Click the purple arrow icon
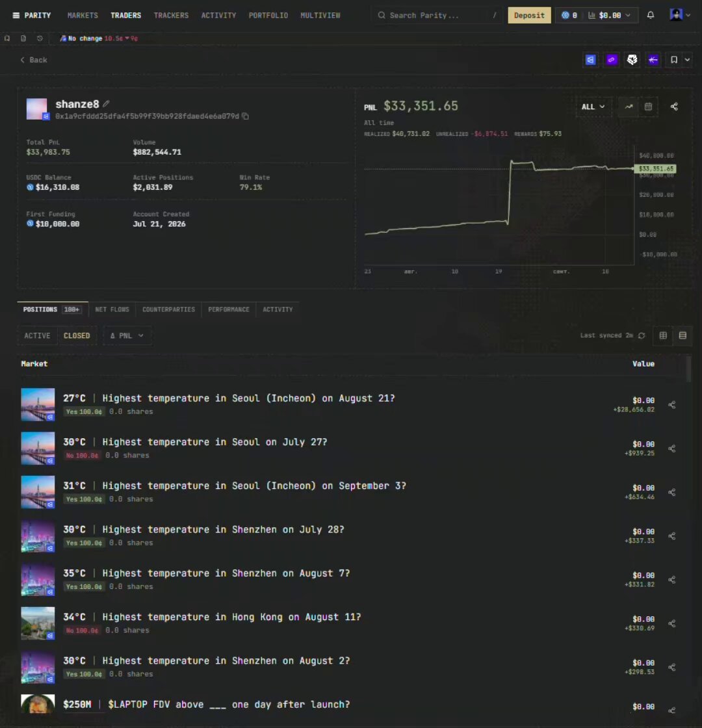The image size is (702, 728). [653, 60]
